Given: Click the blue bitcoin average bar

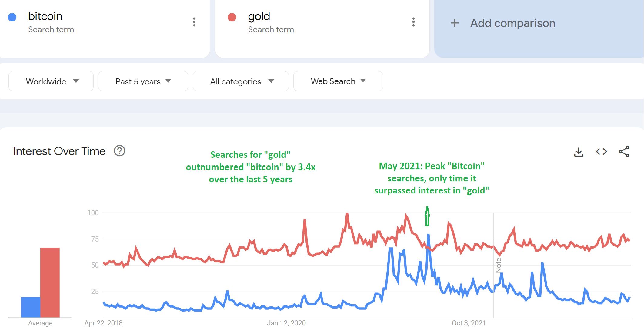Looking at the screenshot, I should (x=30, y=307).
